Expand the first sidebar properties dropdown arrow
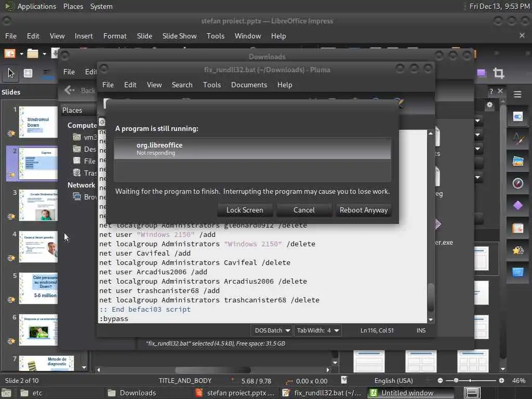Image resolution: width=532 pixels, height=399 pixels. 478,121
